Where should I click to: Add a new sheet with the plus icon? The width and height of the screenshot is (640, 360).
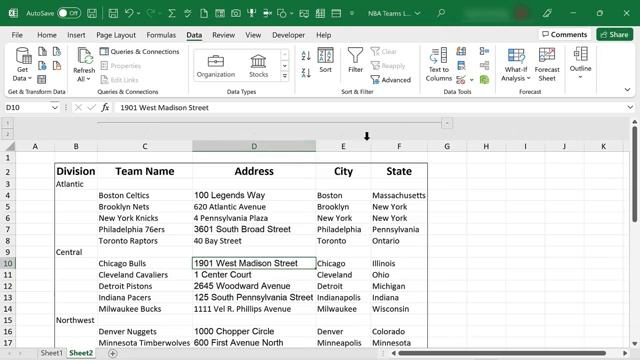(113, 353)
